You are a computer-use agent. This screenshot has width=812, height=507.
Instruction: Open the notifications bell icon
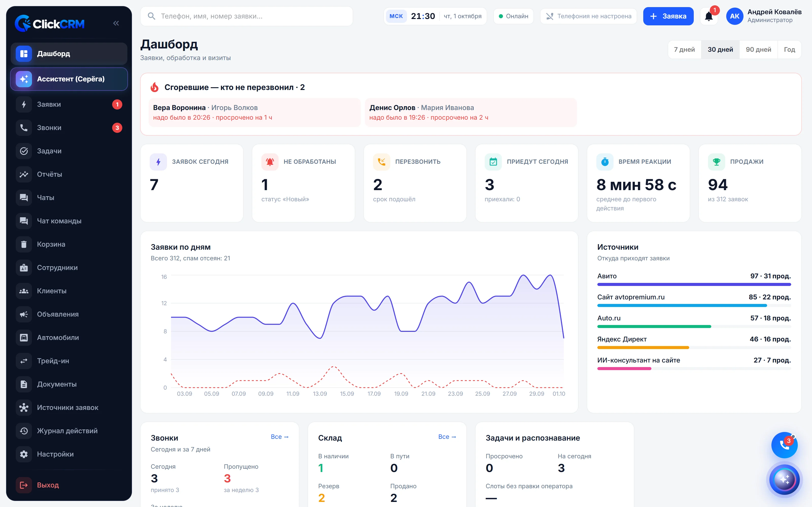coord(709,16)
